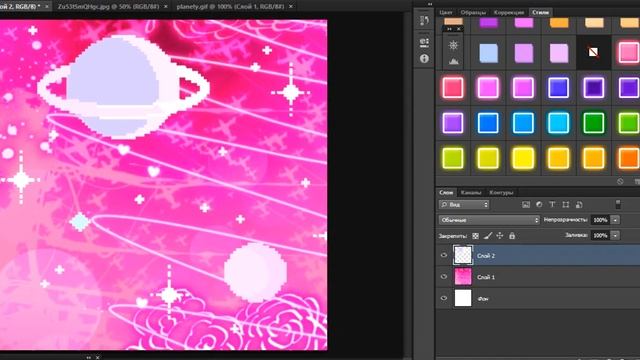Switch to the Коррекция panel tab

coord(509,12)
